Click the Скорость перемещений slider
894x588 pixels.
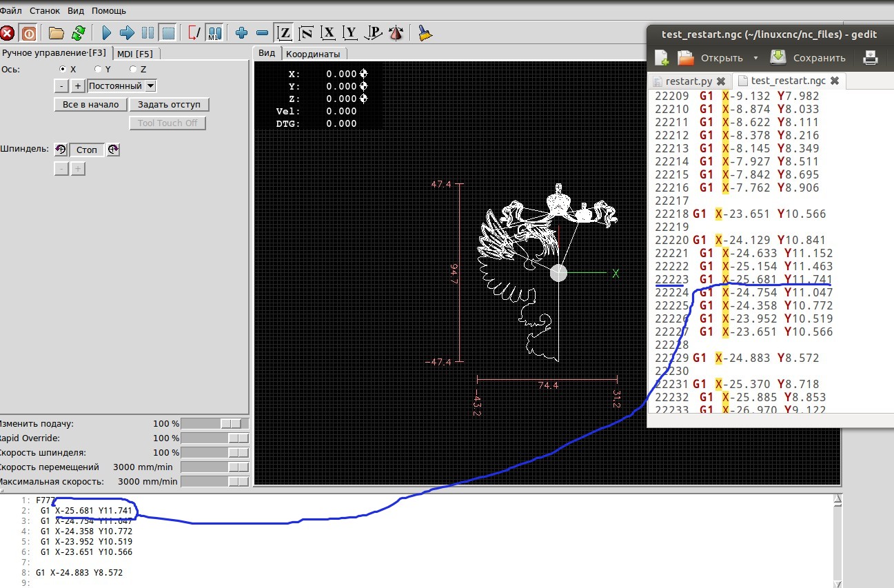214,467
